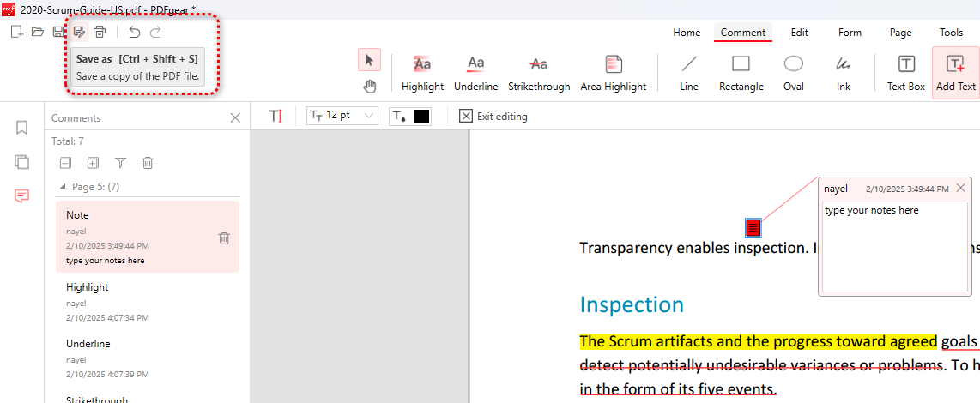980x403 pixels.
Task: Select the Underline annotation tool
Action: (x=475, y=73)
